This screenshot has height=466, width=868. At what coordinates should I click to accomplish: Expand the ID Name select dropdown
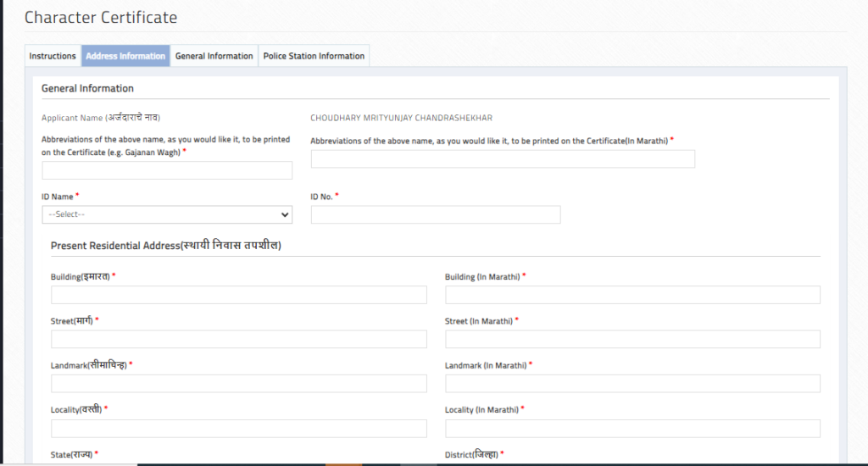pyautogui.click(x=167, y=214)
